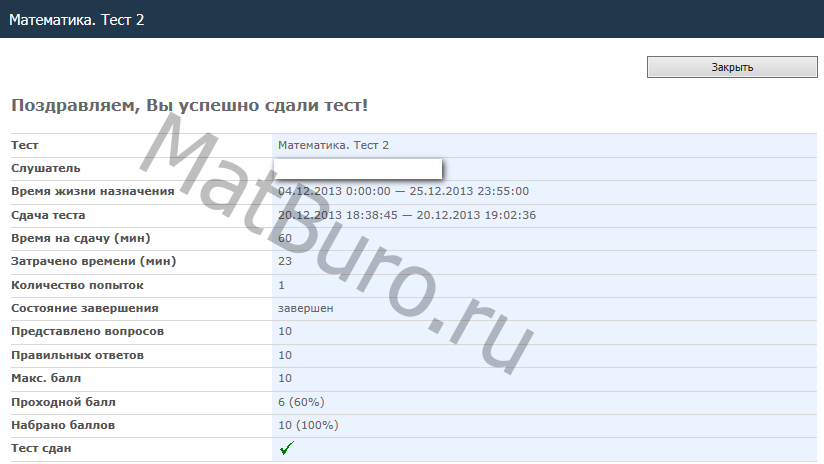This screenshot has width=824, height=464.
Task: Click the Правильных ответов label
Action: click(x=78, y=355)
